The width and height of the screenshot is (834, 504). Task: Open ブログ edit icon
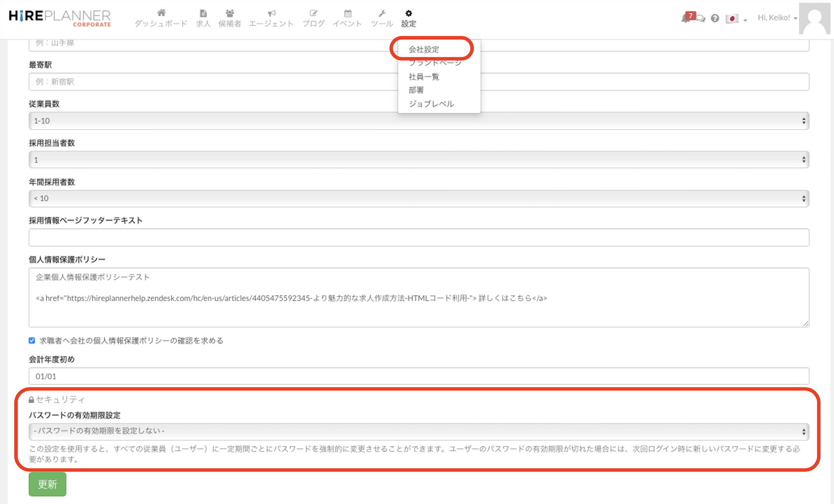coord(313,14)
